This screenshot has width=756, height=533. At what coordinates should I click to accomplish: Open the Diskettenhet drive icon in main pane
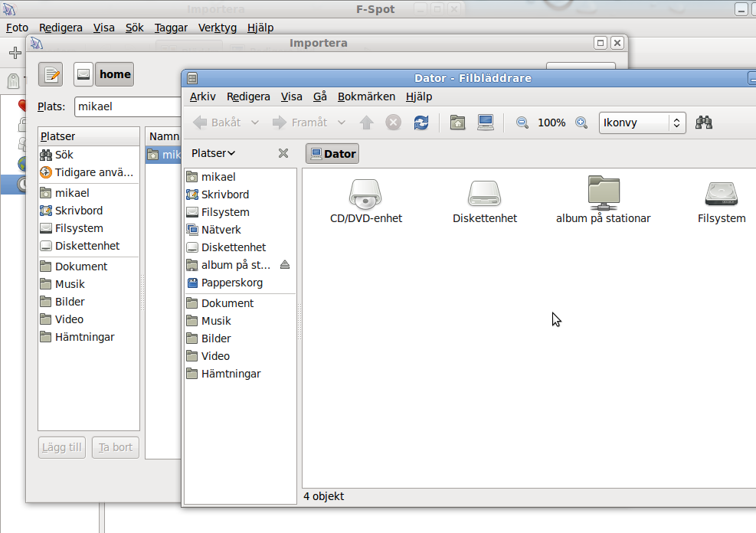coord(485,195)
